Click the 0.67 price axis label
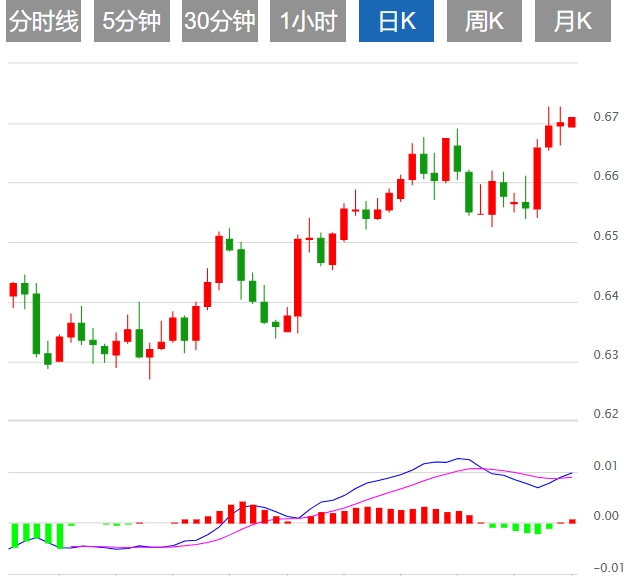The height and width of the screenshot is (576, 639). (605, 118)
